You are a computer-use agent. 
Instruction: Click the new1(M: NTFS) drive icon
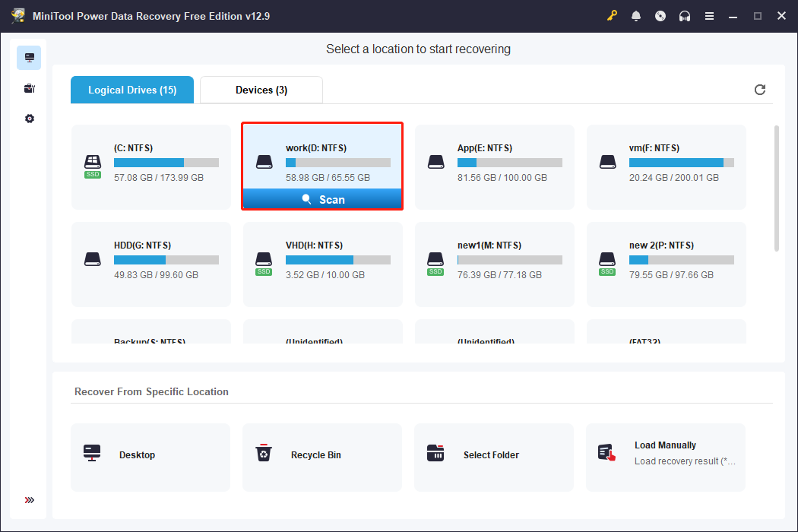pos(435,264)
